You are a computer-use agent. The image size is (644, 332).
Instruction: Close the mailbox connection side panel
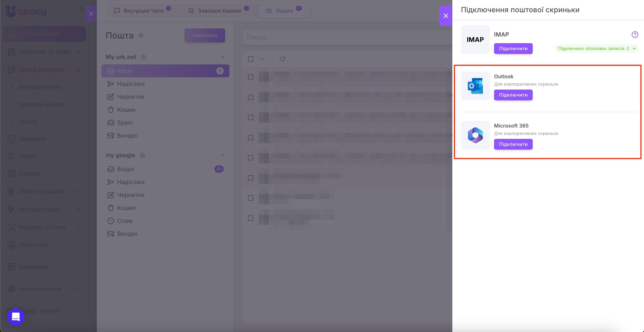click(446, 16)
